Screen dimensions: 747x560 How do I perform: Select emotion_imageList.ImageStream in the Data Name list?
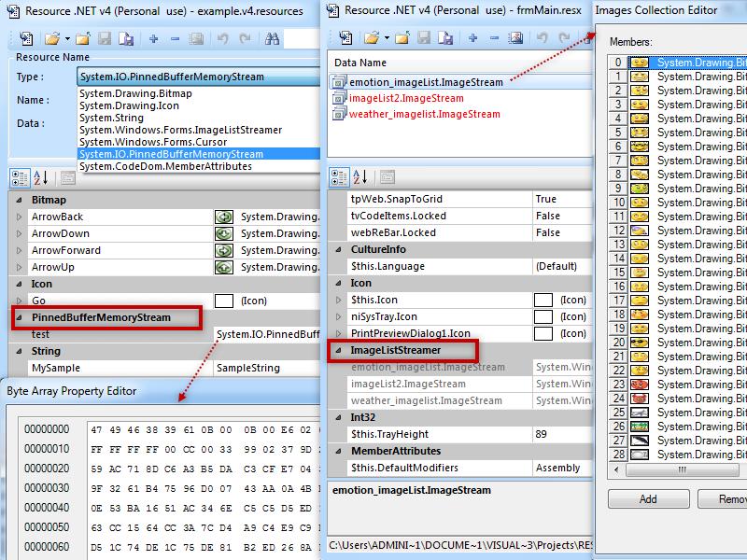coord(460,82)
